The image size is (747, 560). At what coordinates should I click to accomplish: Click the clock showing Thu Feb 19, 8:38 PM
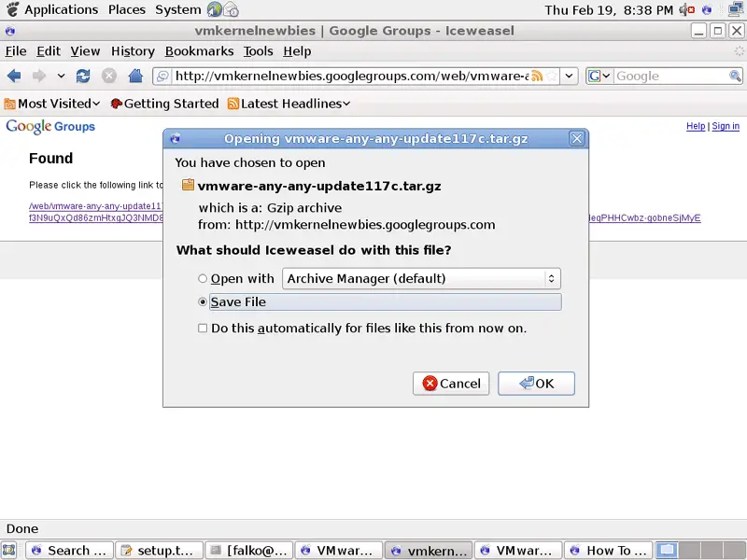609,9
